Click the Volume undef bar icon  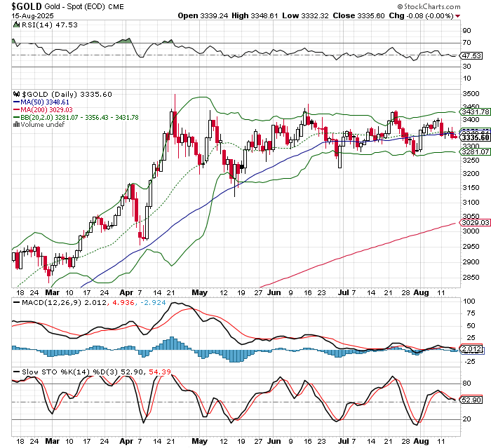[16, 125]
